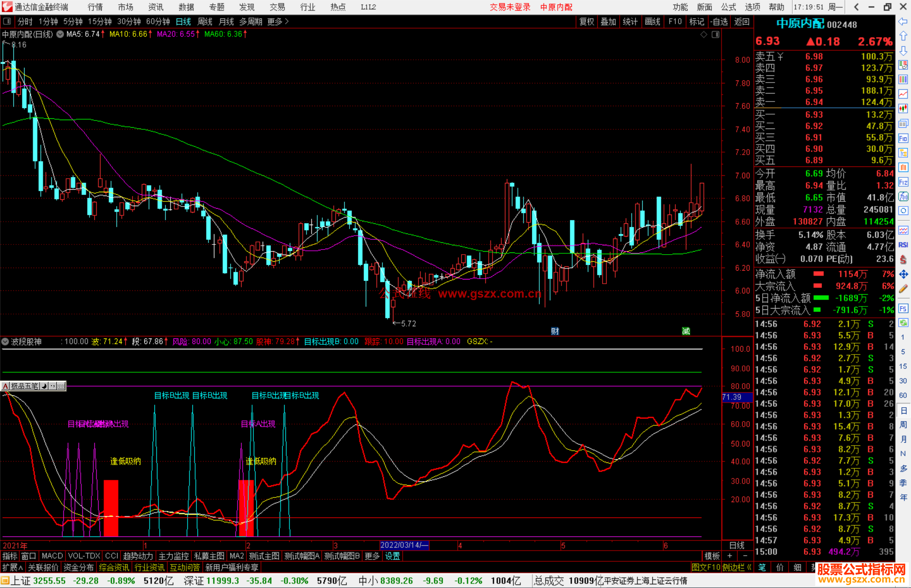The image size is (911, 588).
Task: Click the red S arrow sidebar icon
Action: (903, 260)
